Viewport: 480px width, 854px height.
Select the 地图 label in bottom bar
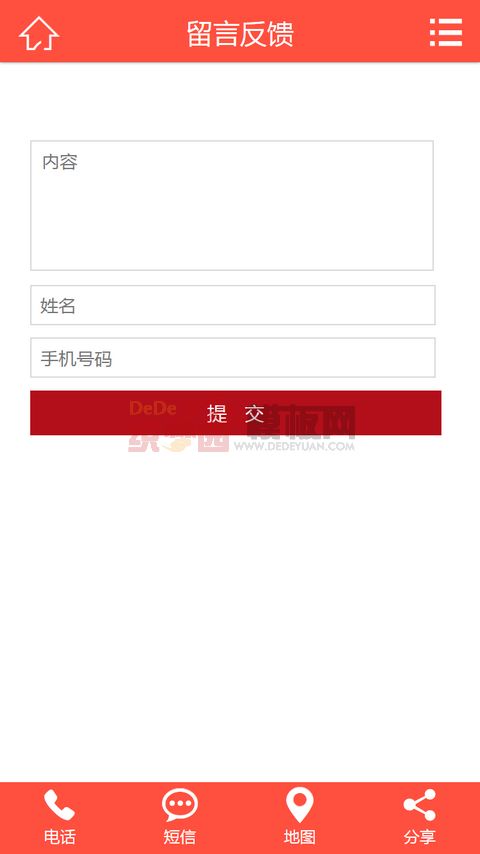pyautogui.click(x=300, y=837)
